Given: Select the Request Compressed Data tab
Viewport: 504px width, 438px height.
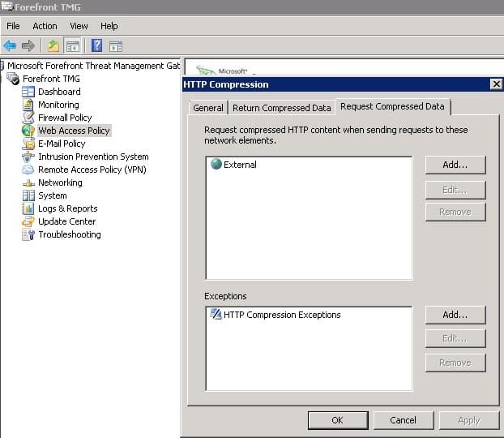Looking at the screenshot, I should point(392,106).
